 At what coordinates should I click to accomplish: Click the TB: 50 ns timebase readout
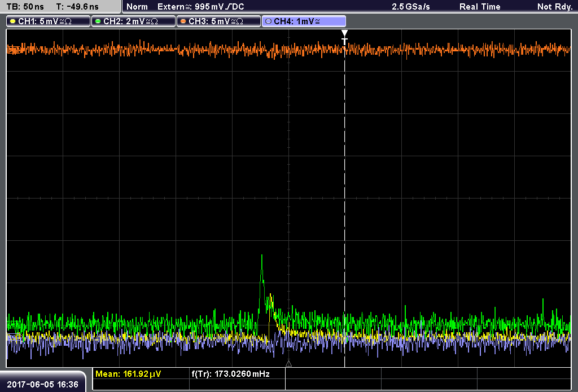pyautogui.click(x=25, y=7)
